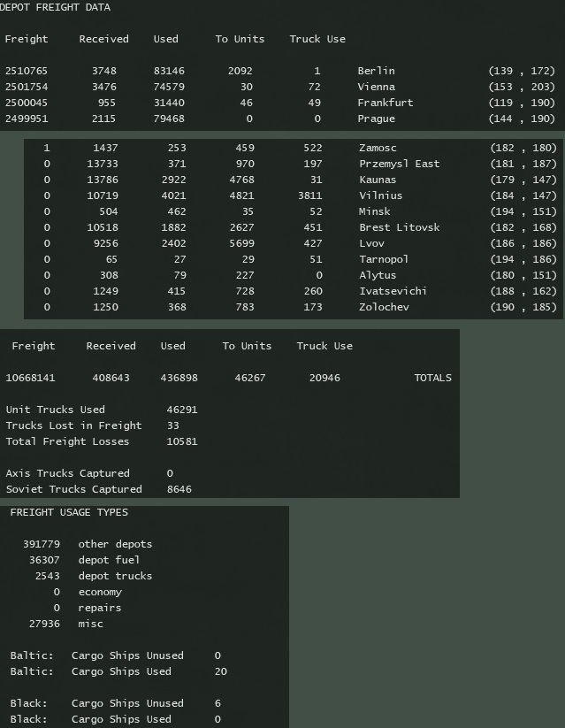Select the Alytus depot name
This screenshot has width=565, height=728.
coord(378,275)
